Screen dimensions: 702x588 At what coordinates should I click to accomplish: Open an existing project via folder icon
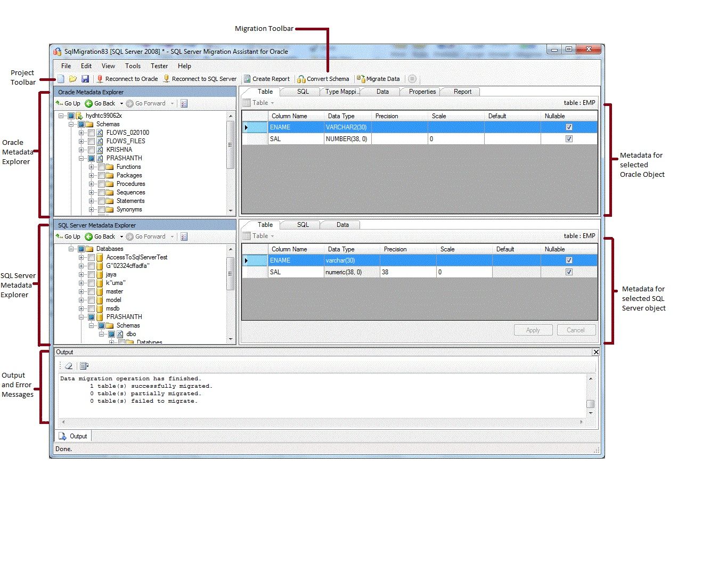74,78
